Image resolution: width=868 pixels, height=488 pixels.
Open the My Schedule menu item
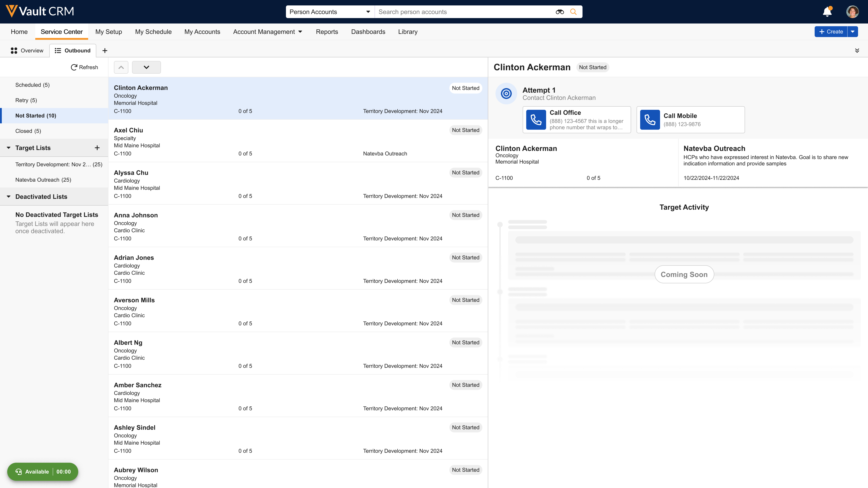coord(153,32)
